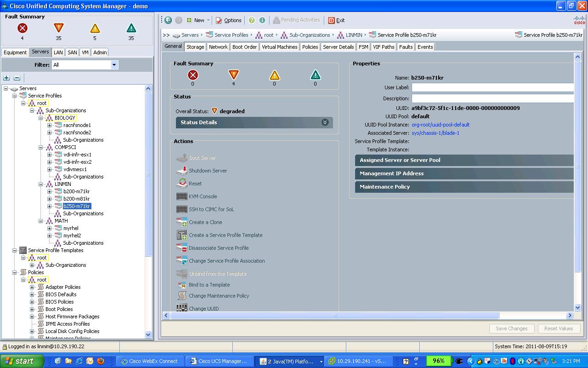The width and height of the screenshot is (588, 368).
Task: Switch to the Admin navigation tab
Action: [x=100, y=52]
